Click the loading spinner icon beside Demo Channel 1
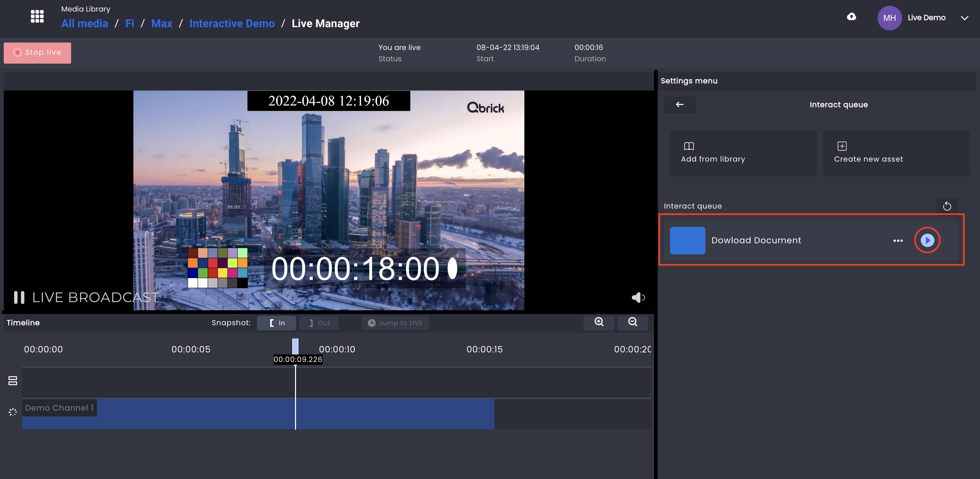 [13, 412]
